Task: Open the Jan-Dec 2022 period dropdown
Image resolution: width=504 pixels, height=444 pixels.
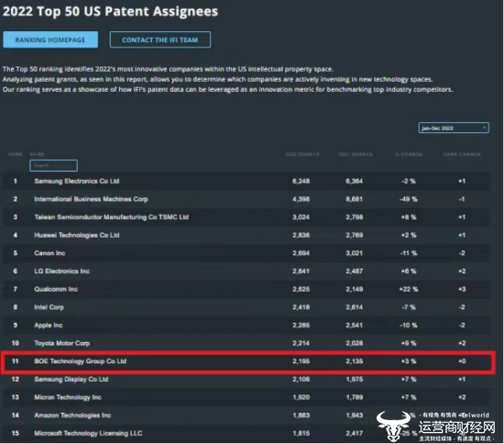Action: [454, 128]
